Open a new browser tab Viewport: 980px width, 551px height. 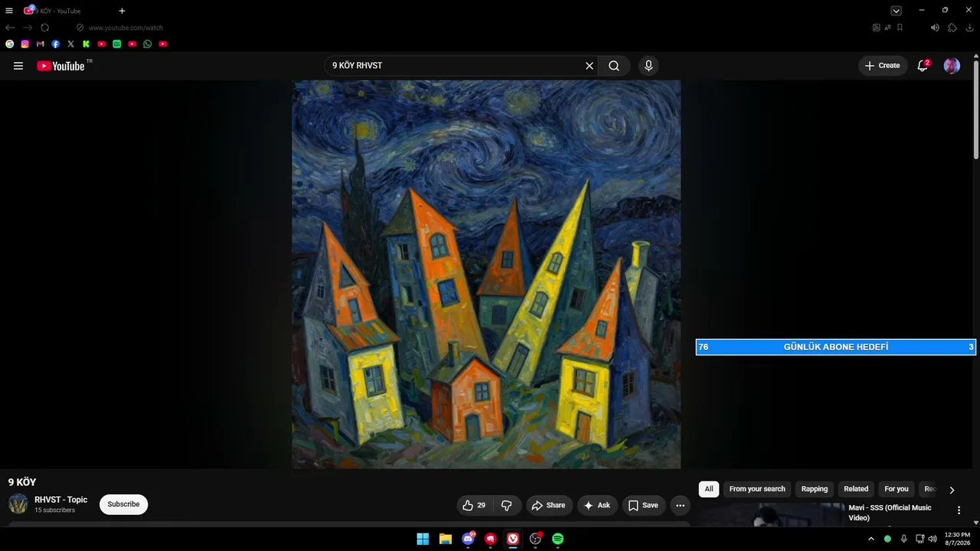pyautogui.click(x=122, y=11)
